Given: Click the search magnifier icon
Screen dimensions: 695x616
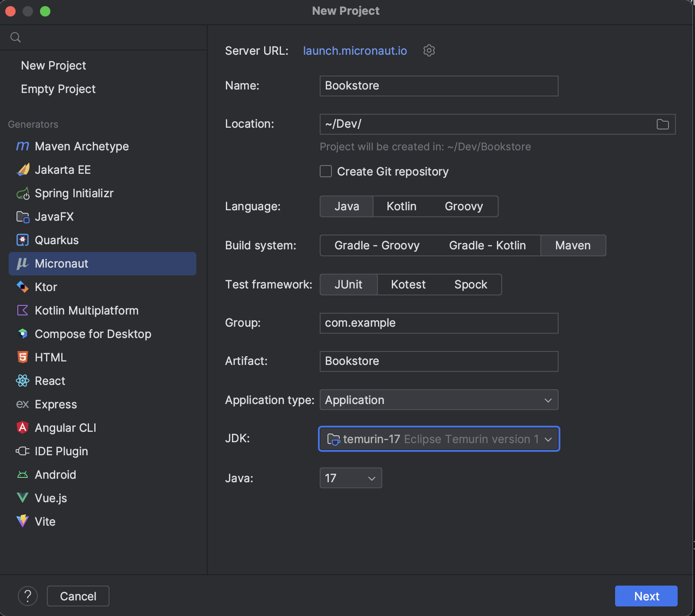Looking at the screenshot, I should [x=16, y=37].
